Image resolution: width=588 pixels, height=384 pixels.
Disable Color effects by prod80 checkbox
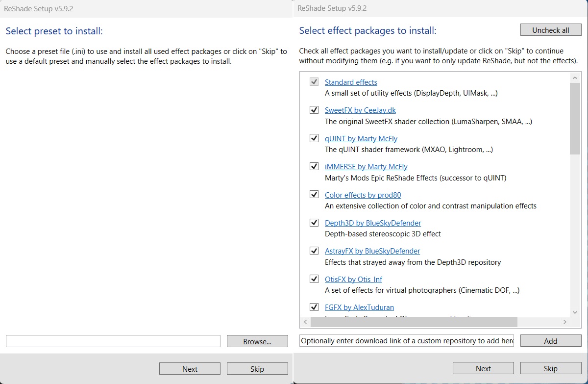(314, 195)
